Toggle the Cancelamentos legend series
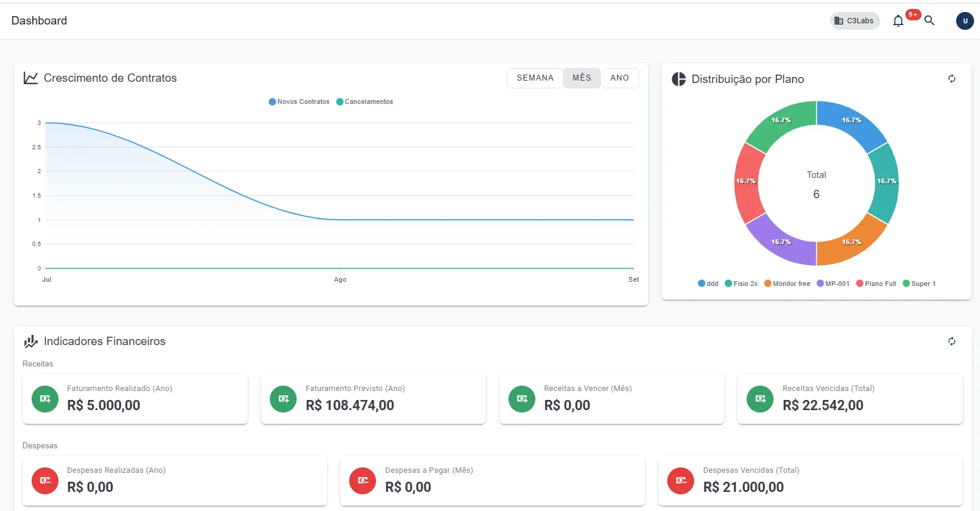This screenshot has width=980, height=511. click(x=365, y=101)
